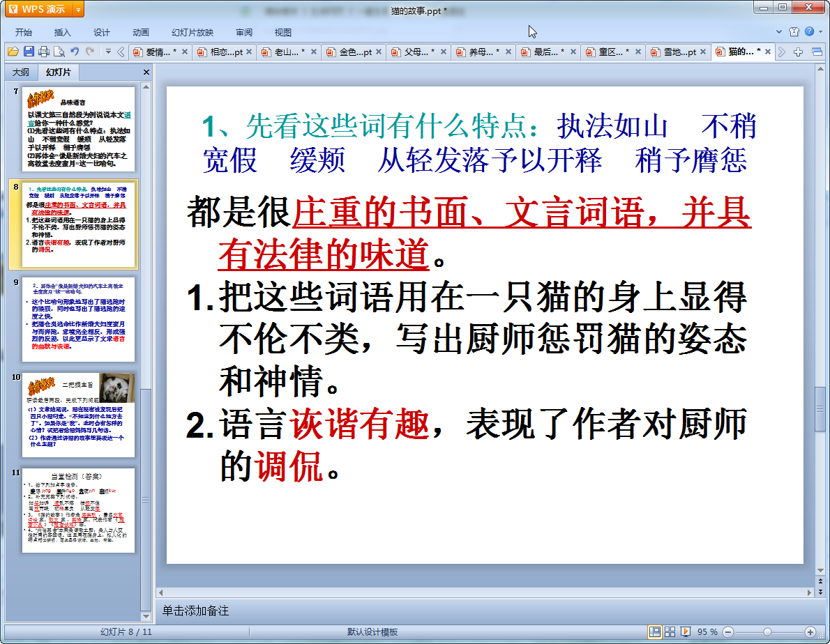Switch to slide sorter view icon

tap(670, 632)
